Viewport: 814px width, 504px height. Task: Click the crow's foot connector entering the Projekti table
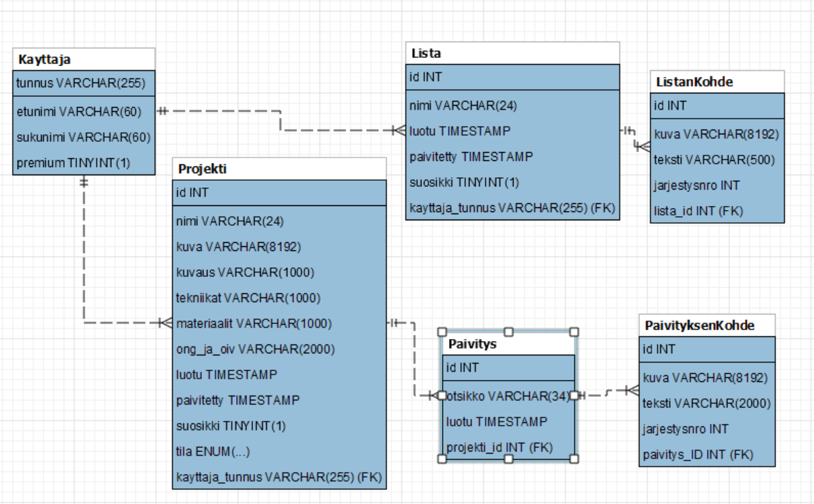tap(164, 323)
